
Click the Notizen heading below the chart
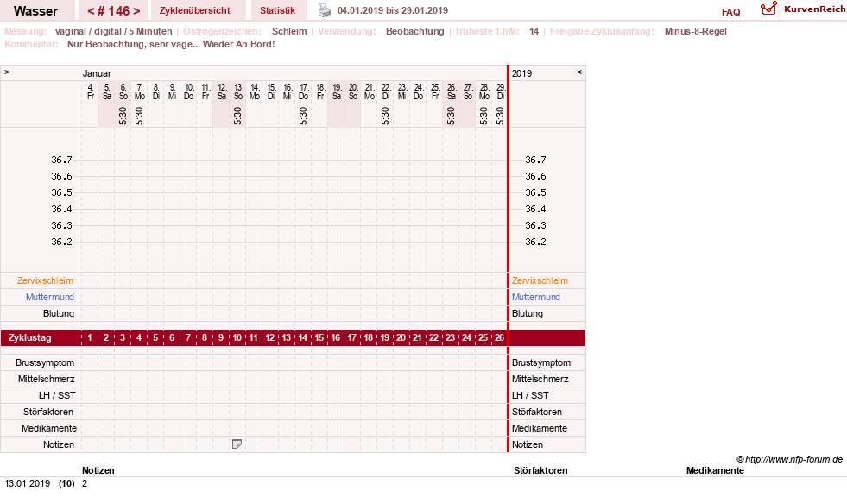pyautogui.click(x=98, y=470)
